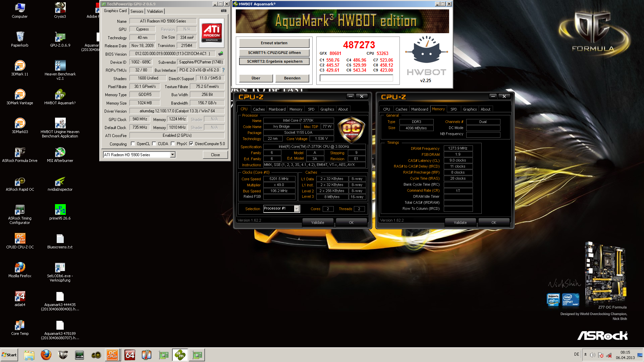Expand the Processor #1 selection dropdown
The width and height of the screenshot is (644, 362).
coord(297,209)
